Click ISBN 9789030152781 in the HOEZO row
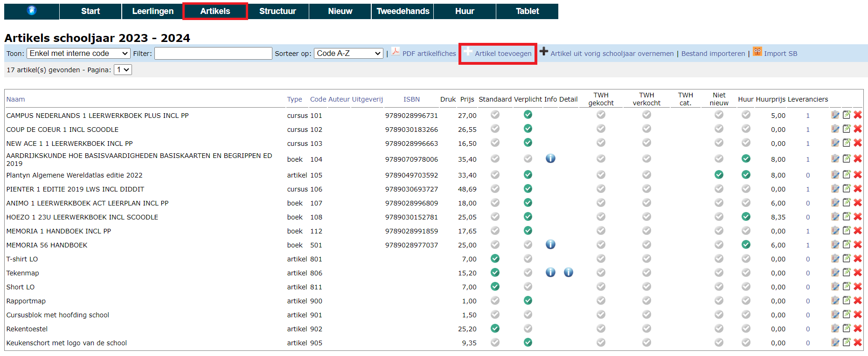Image resolution: width=868 pixels, height=356 pixels. [411, 217]
